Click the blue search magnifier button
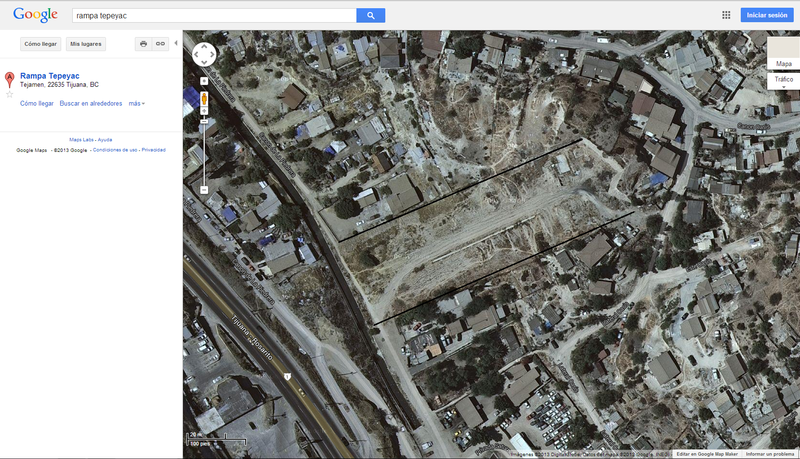 (x=371, y=16)
